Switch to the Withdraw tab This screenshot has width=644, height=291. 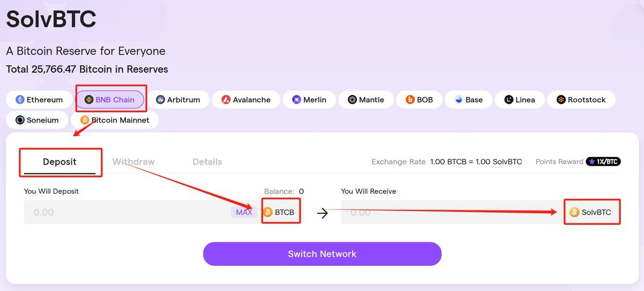133,162
